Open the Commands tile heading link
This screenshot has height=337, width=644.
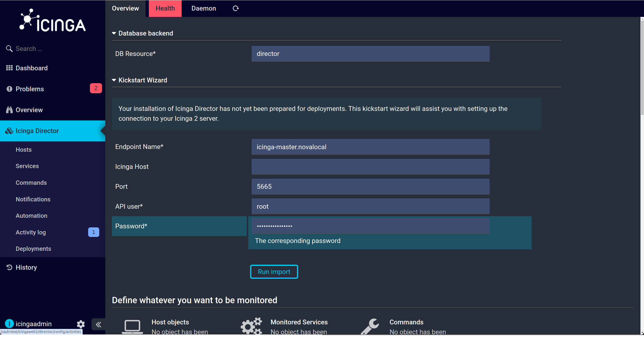[406, 322]
